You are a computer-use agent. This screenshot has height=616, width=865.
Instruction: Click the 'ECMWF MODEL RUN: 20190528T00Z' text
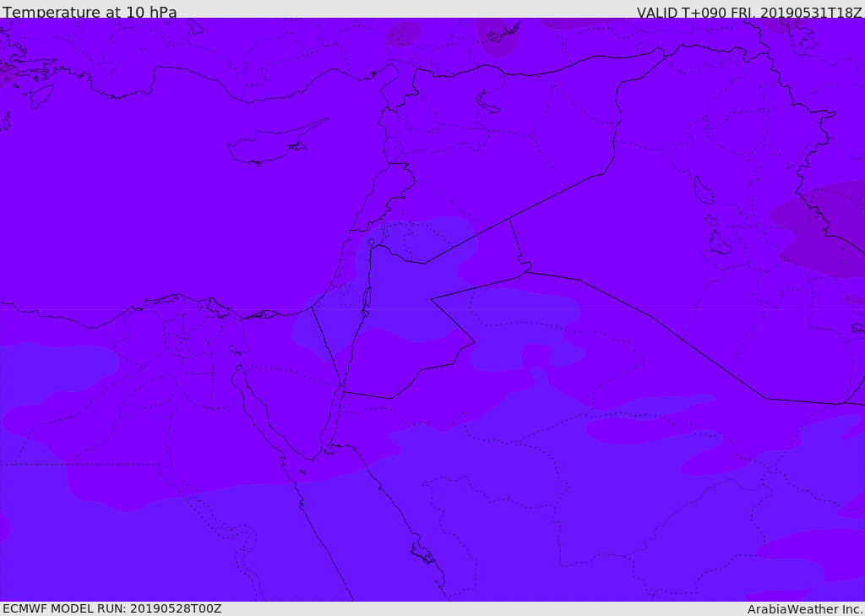click(x=112, y=608)
